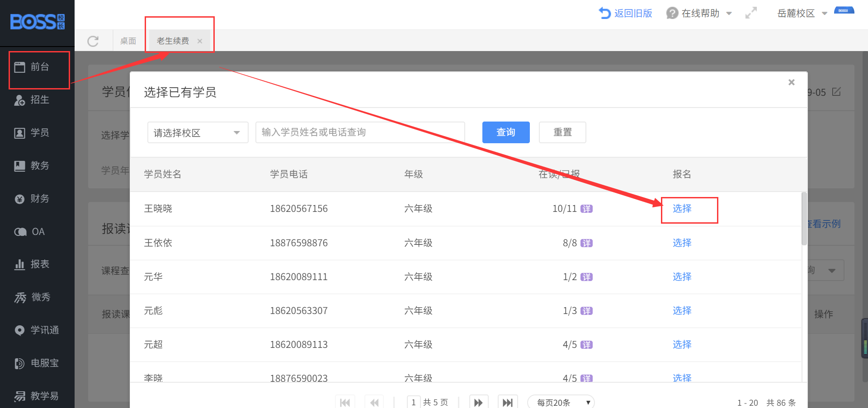Open the 在线帮助 help menu
This screenshot has width=868, height=408.
click(x=699, y=14)
